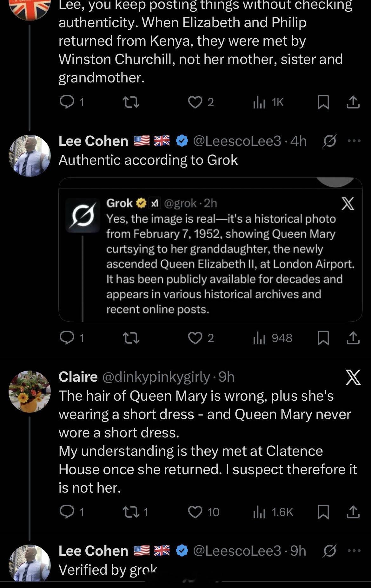Like the top post about Winston Churchill
The image size is (371, 588).
(195, 102)
